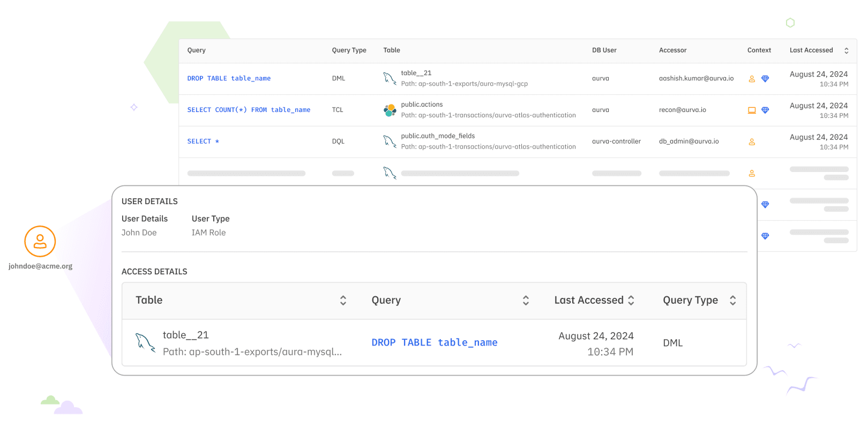Viewport: 868px width, 434px height.
Task: Open the SELECT COUNT(*) FROM table_name query
Action: click(249, 110)
